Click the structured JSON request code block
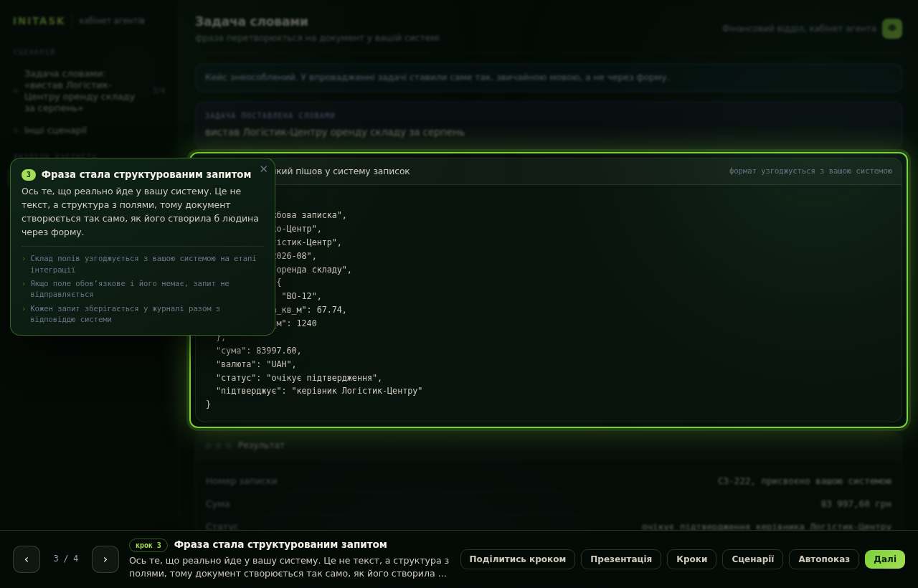Viewport: 918px width, 588px height. click(549, 303)
